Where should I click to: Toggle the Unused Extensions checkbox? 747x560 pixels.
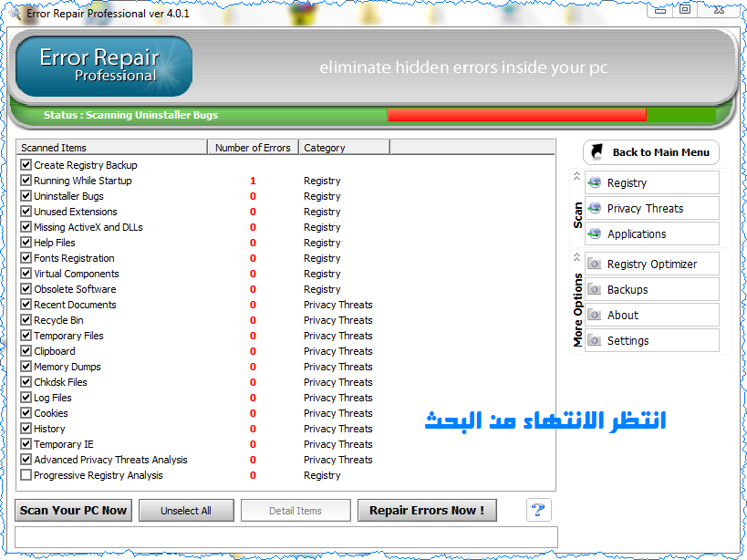pos(26,212)
